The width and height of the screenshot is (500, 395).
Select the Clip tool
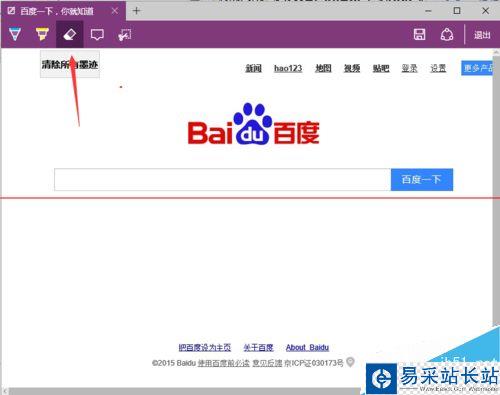pyautogui.click(x=125, y=35)
